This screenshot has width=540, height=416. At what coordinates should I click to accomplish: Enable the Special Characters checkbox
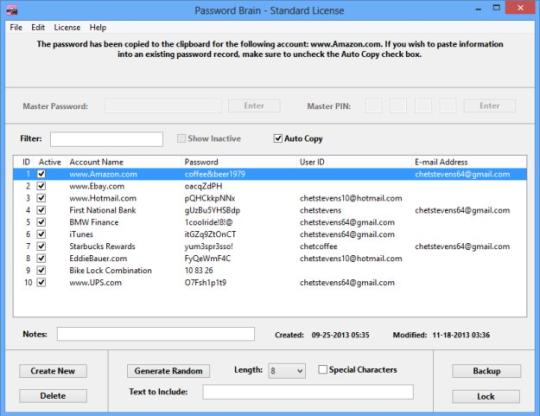coord(323,370)
